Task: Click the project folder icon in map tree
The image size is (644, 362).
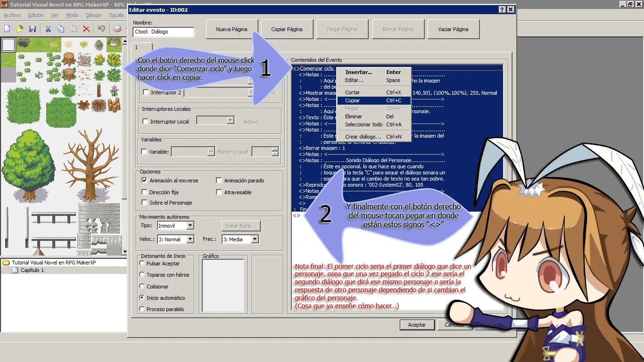Action: (6, 263)
